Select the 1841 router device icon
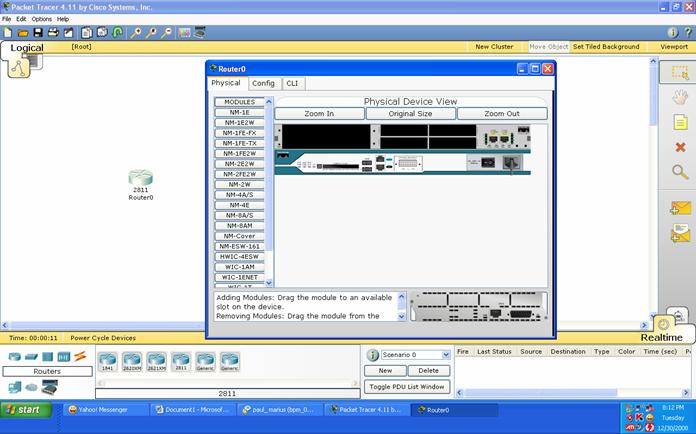696x434 pixels. (106, 360)
